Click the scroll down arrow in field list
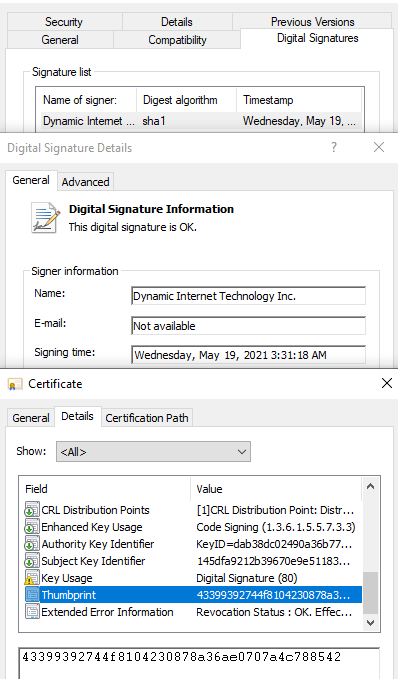The width and height of the screenshot is (398, 679). tap(370, 622)
